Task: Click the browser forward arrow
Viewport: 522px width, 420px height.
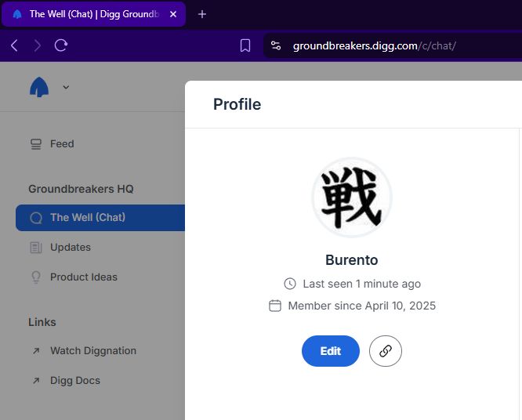Action: [38, 45]
